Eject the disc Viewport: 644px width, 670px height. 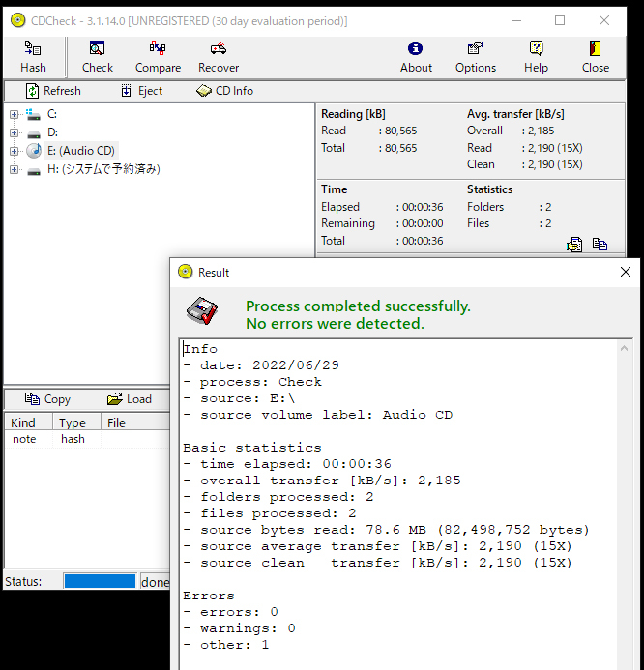click(142, 91)
